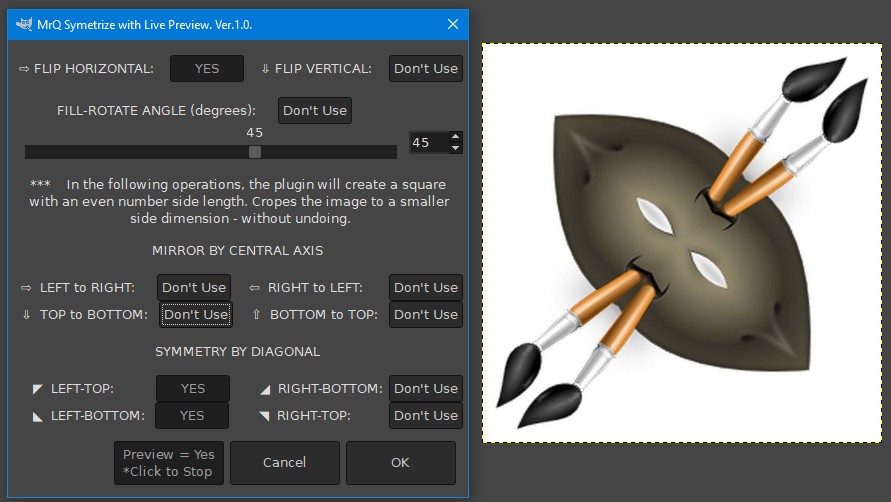Click the LEFT-TOP diagonal triangle icon
The height and width of the screenshot is (502, 891).
(x=38, y=389)
